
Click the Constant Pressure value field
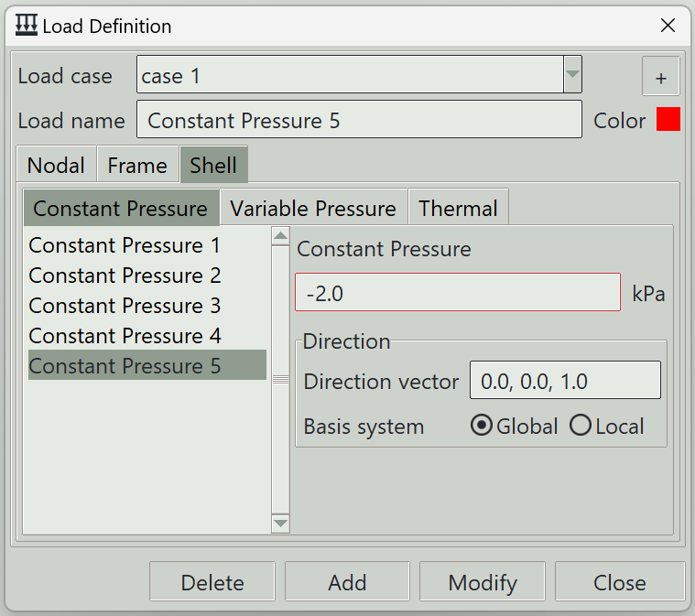point(458,293)
